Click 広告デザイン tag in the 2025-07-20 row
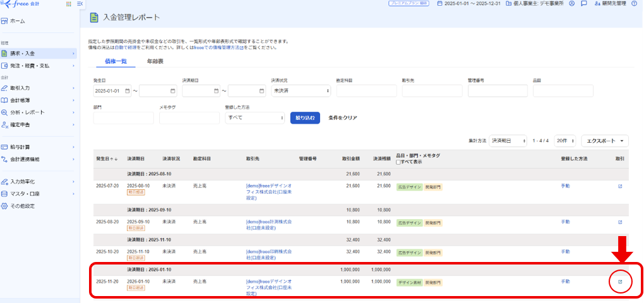 [x=408, y=187]
